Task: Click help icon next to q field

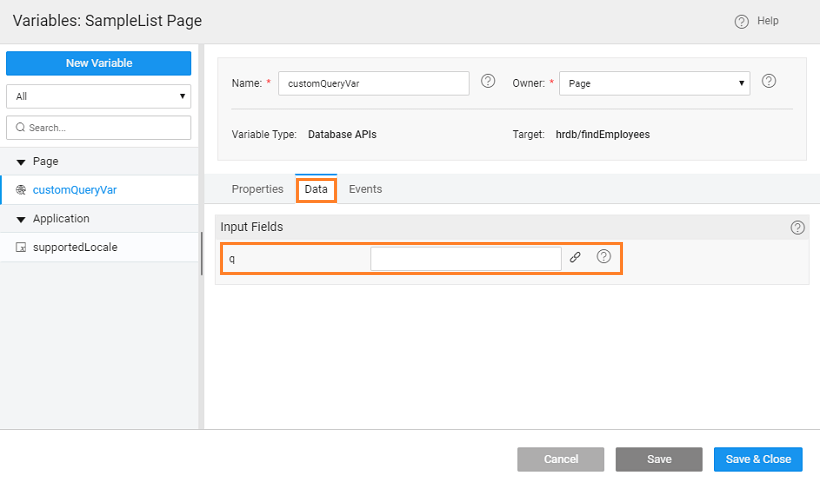Action: click(x=604, y=257)
